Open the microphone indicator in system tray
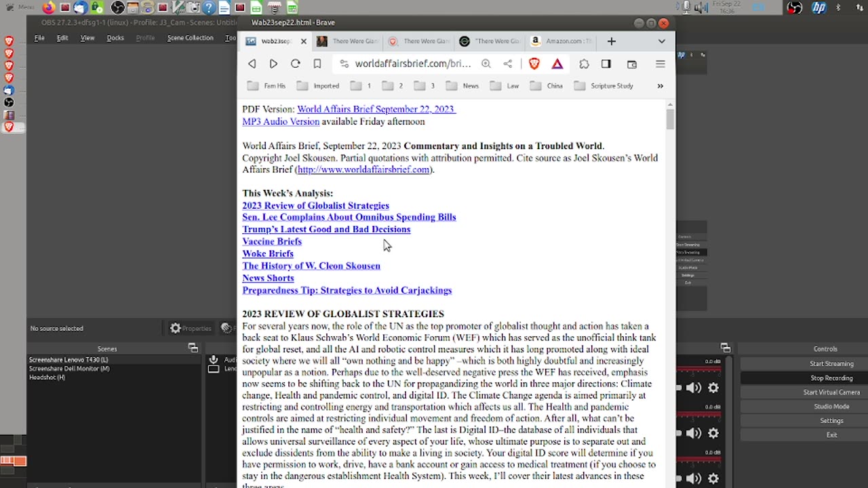The image size is (868, 488). coord(686,7)
